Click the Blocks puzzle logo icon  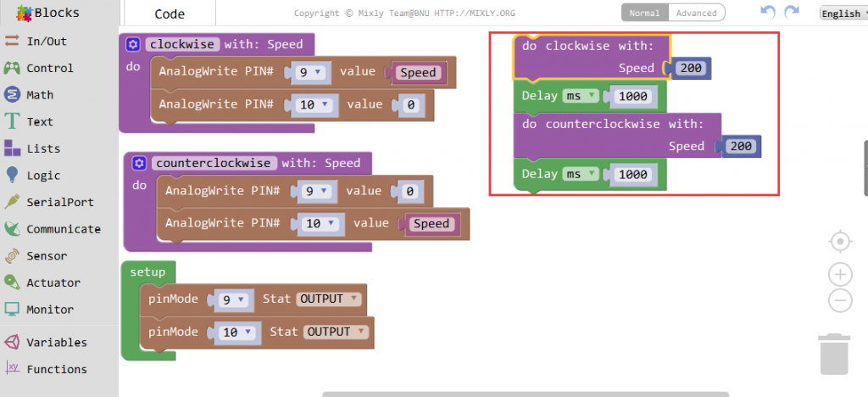[25, 13]
